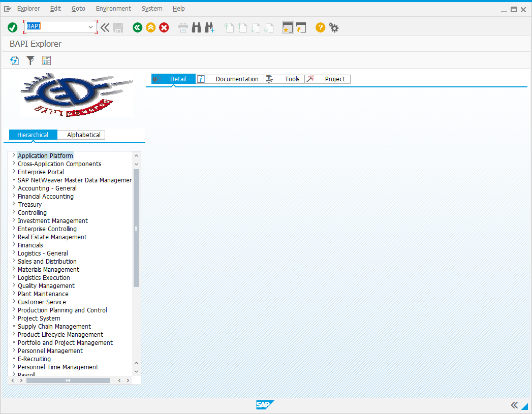Viewport: 532px width, 414px height.
Task: Switch to the Project tab
Action: coord(328,79)
